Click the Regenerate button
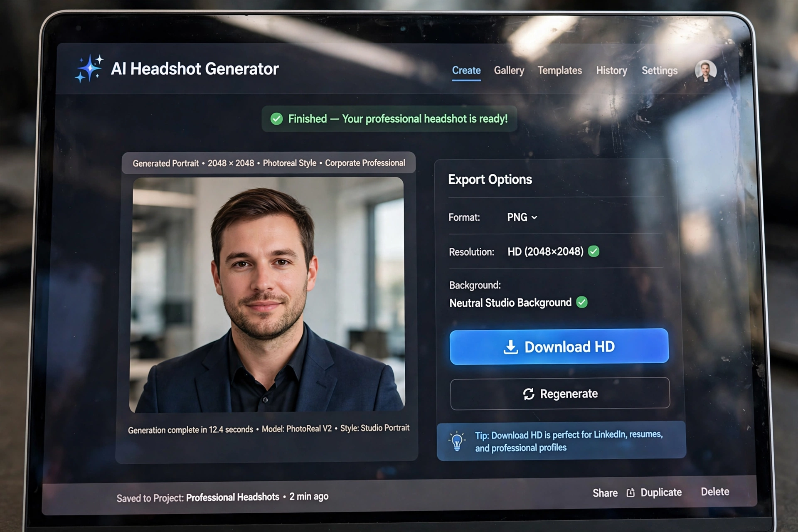798x532 pixels. (x=560, y=393)
